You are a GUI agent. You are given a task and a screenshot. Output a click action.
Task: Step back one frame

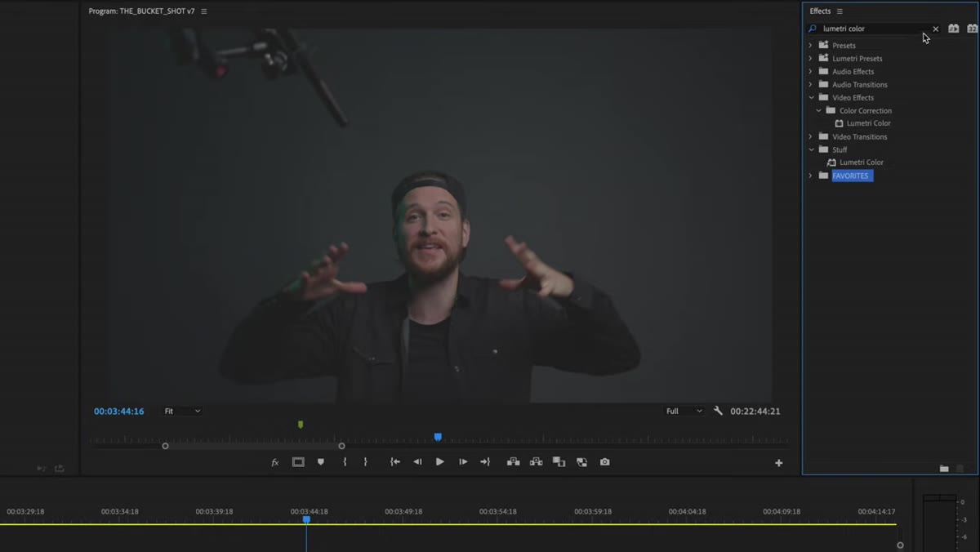[x=417, y=462]
